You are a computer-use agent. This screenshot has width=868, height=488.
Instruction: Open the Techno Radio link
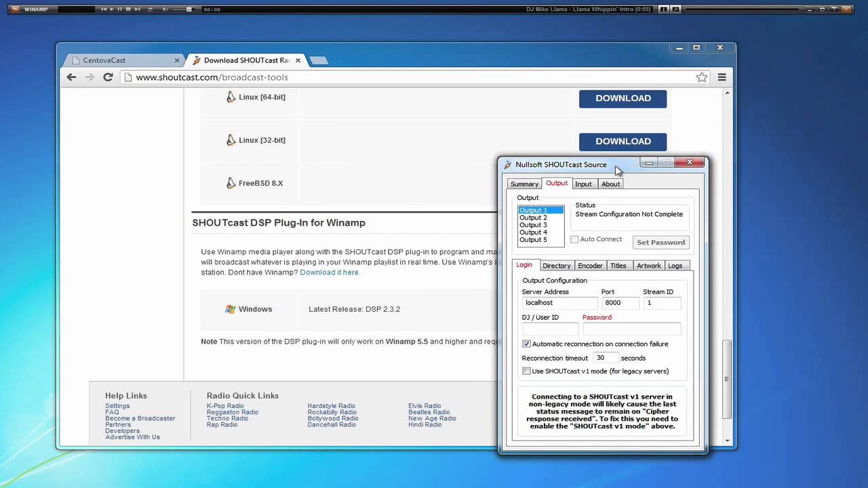point(227,418)
